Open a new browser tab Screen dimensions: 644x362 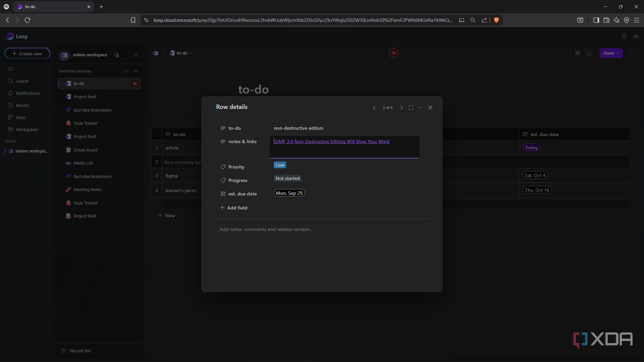(101, 7)
